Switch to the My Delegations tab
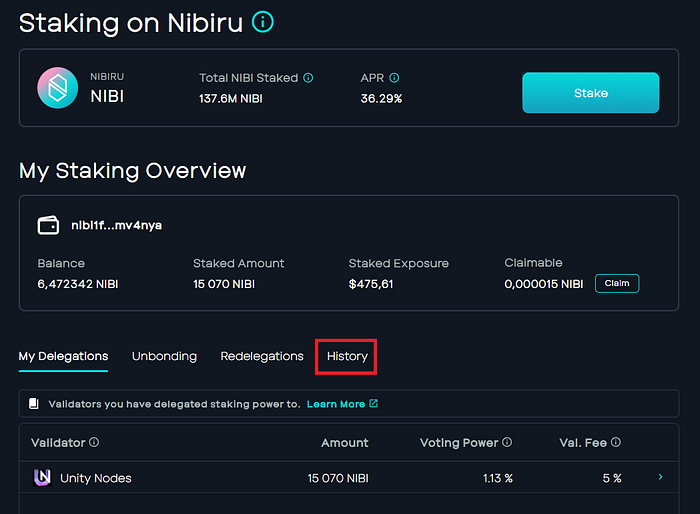Image resolution: width=700 pixels, height=514 pixels. [63, 356]
